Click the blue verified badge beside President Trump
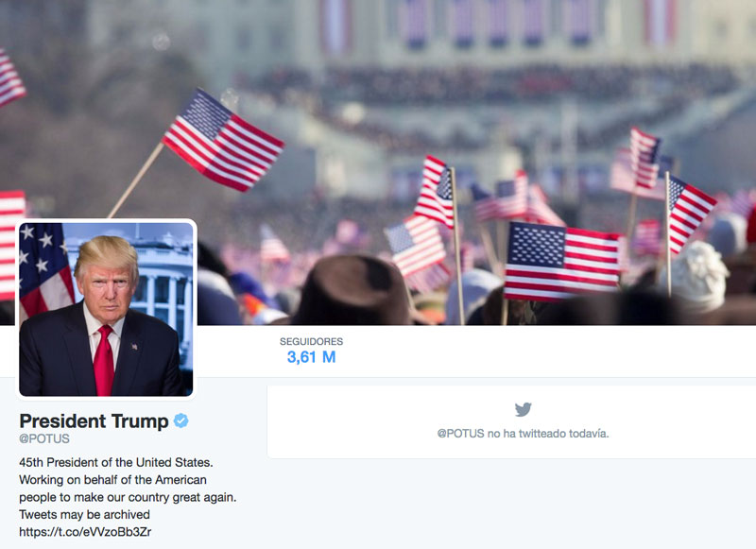This screenshot has height=549, width=756. tap(180, 420)
